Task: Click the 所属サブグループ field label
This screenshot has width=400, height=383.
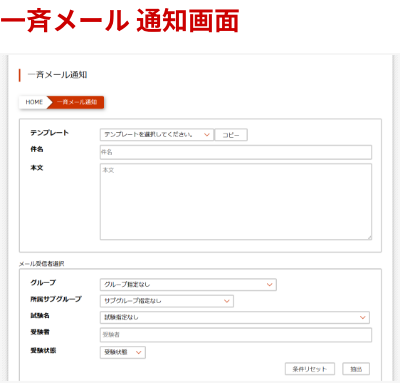Action: point(56,299)
